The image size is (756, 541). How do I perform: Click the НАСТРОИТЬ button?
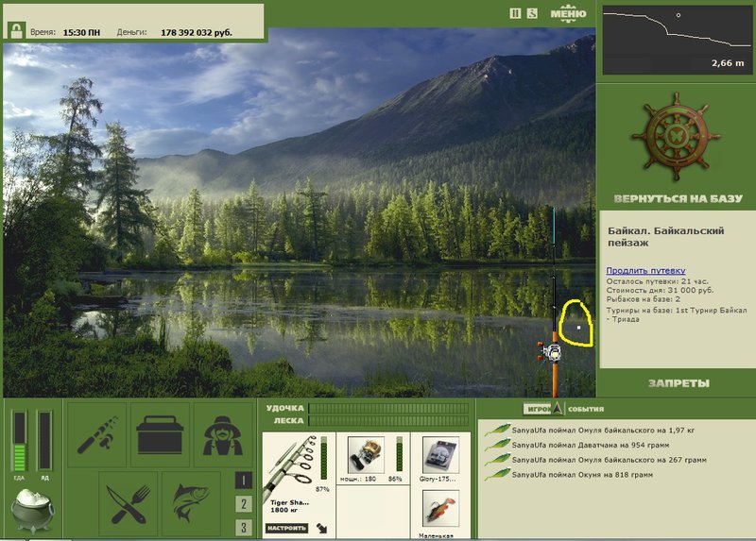287,528
